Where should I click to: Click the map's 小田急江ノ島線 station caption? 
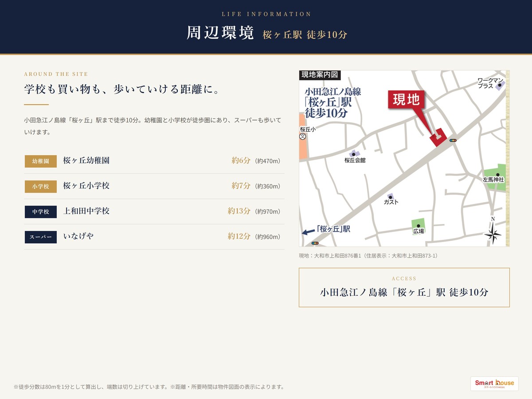click(x=332, y=102)
